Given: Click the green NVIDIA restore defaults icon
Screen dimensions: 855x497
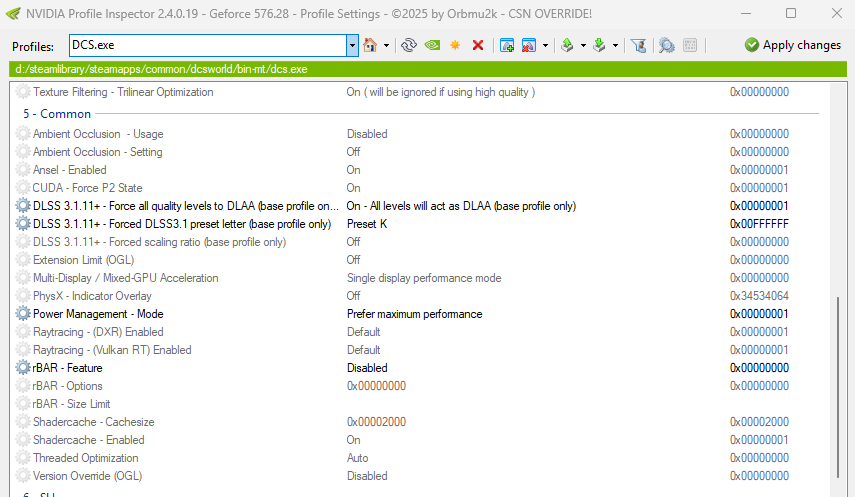Looking at the screenshot, I should [x=432, y=45].
